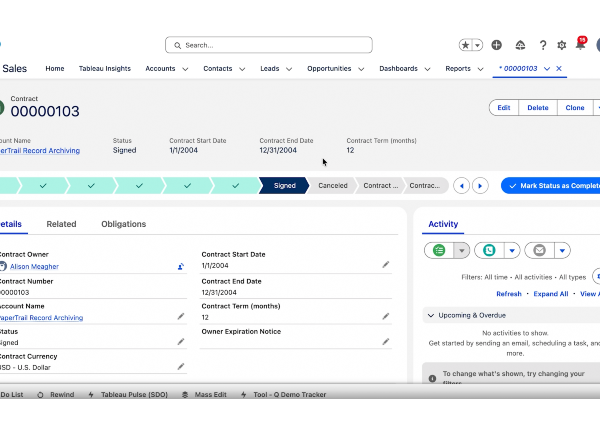Click the Refresh link
The width and height of the screenshot is (600, 433).
tap(509, 294)
